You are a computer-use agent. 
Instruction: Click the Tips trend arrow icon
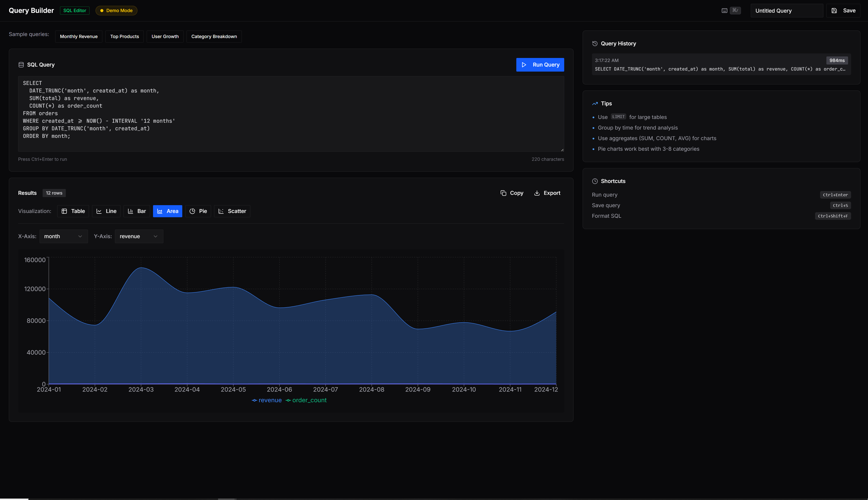pyautogui.click(x=595, y=103)
